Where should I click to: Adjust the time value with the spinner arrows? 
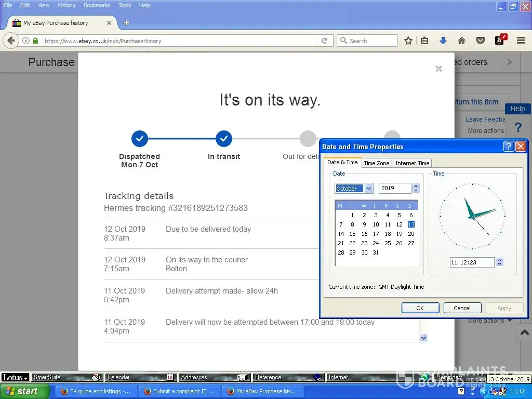pyautogui.click(x=499, y=262)
